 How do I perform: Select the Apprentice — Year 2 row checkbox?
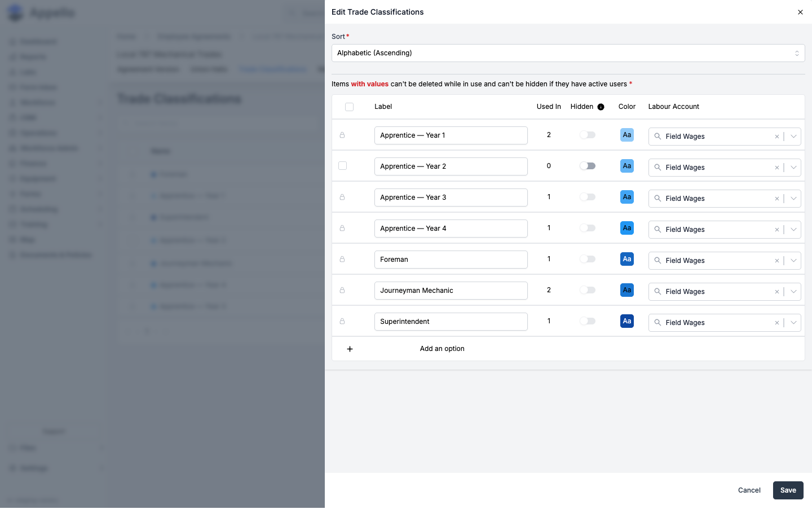pos(343,166)
